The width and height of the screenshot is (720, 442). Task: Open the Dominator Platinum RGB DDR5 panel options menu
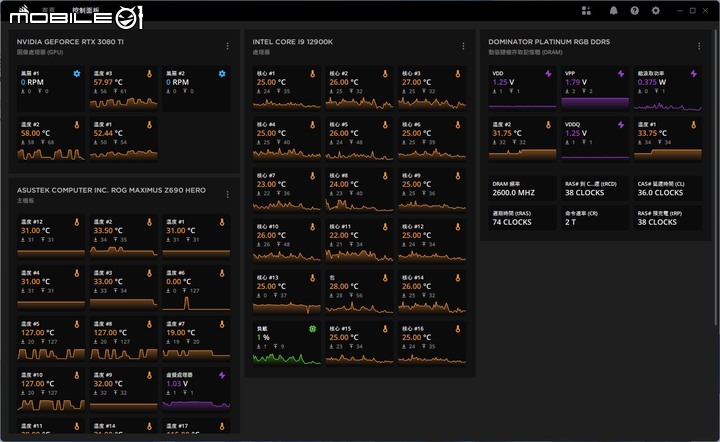pyautogui.click(x=699, y=46)
